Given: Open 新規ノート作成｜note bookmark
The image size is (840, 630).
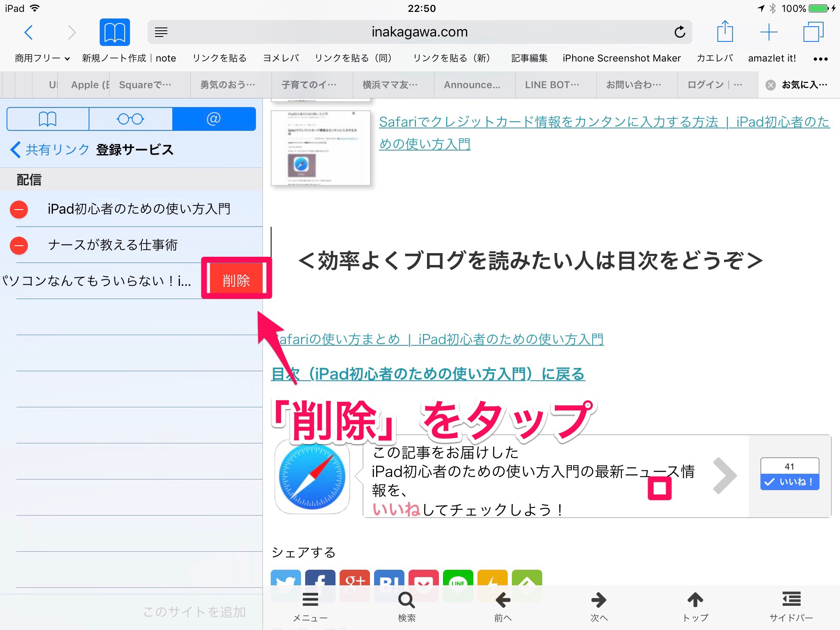Looking at the screenshot, I should (x=129, y=58).
